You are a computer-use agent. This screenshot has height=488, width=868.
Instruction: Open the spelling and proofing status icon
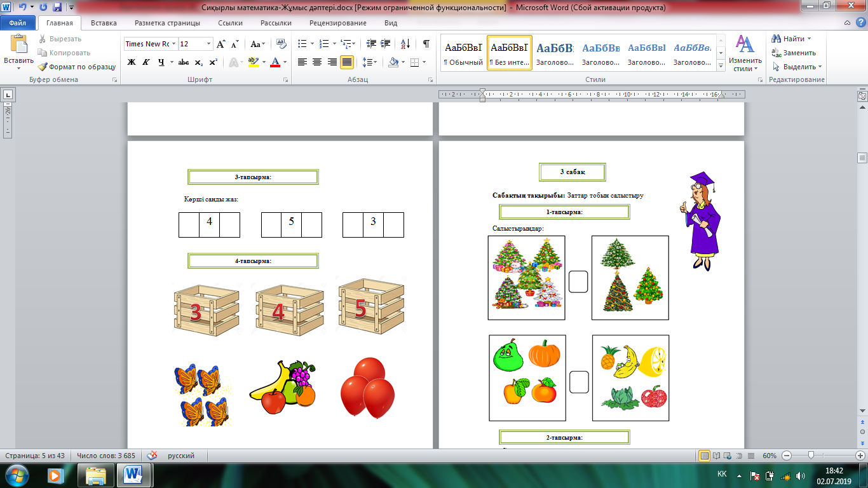click(153, 456)
